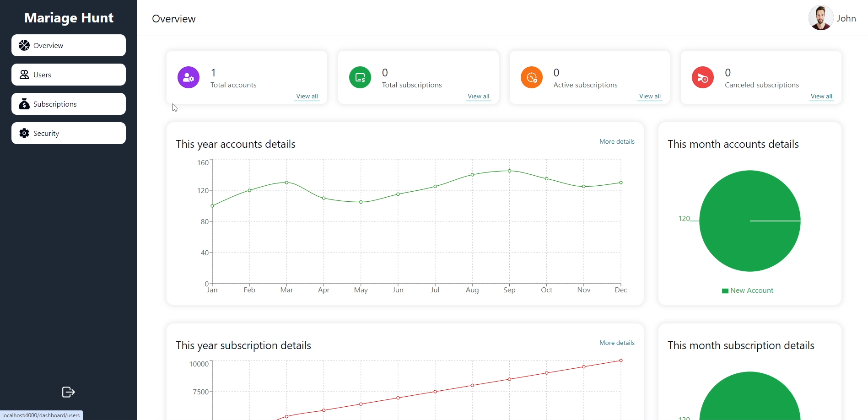Open the Subscriptions sidebar item

click(69, 104)
